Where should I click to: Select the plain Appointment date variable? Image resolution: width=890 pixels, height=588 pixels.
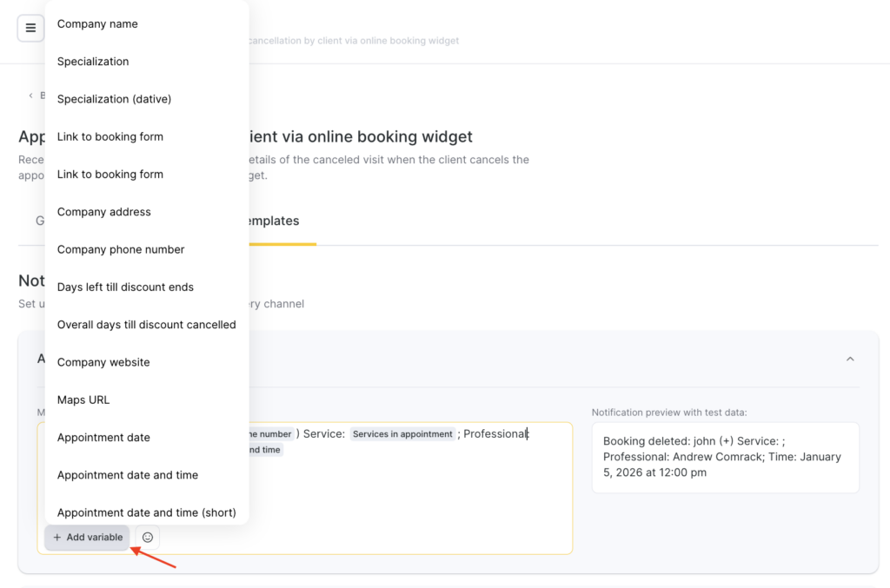point(103,438)
